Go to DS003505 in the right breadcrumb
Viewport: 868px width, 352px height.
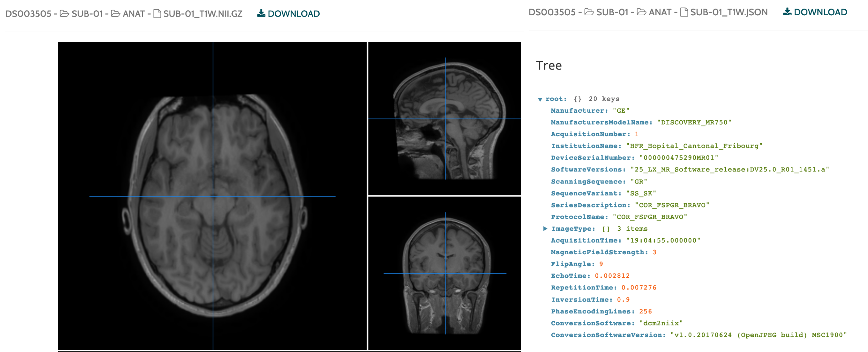(x=552, y=12)
